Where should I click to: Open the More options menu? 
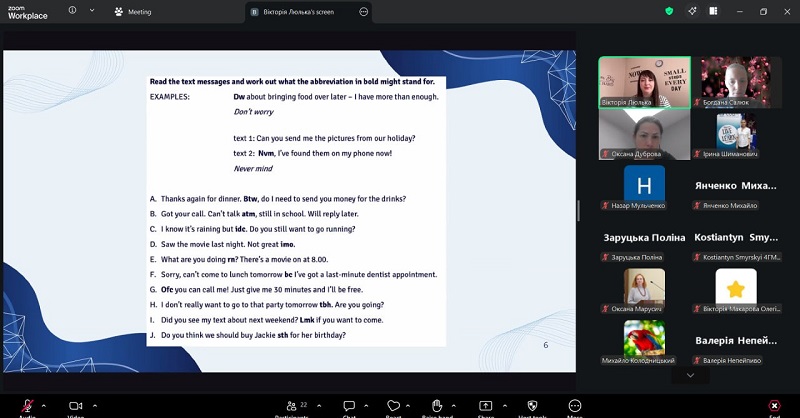coord(575,405)
